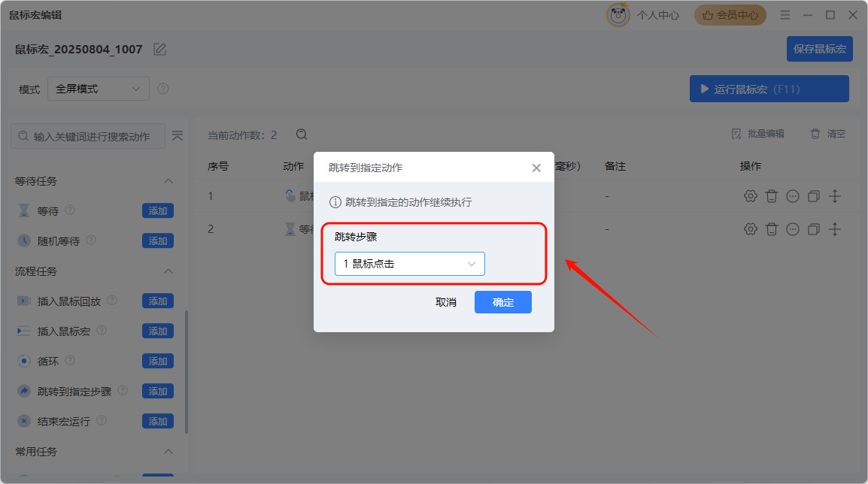Click 取消 in the dialog
The height and width of the screenshot is (484, 868).
pos(445,302)
